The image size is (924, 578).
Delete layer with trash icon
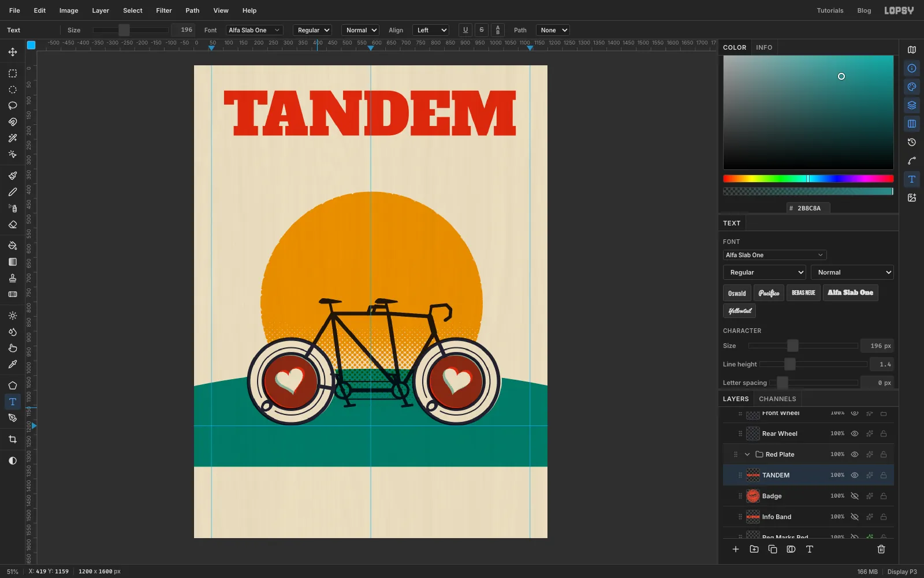[881, 549]
